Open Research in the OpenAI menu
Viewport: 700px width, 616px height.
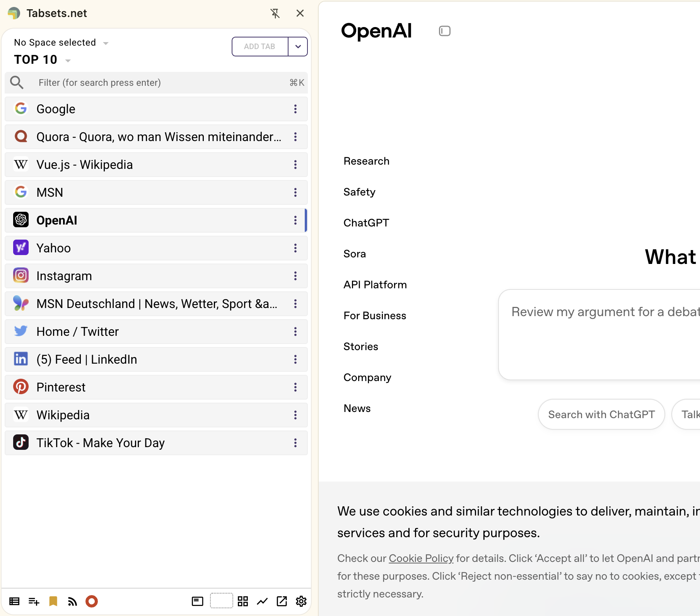[367, 161]
